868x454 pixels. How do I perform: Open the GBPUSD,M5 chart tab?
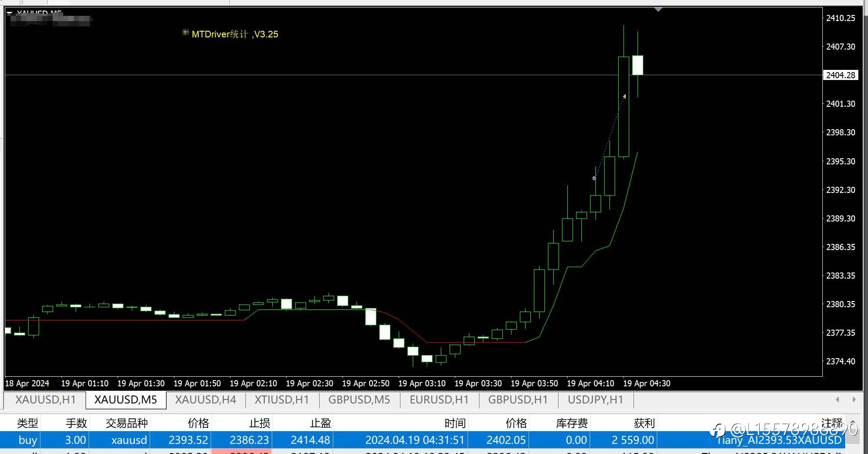click(359, 400)
